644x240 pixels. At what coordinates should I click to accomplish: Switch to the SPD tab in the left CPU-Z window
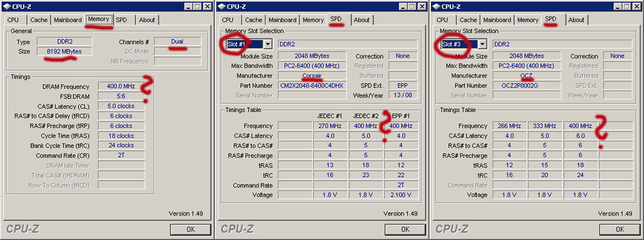[x=121, y=20]
